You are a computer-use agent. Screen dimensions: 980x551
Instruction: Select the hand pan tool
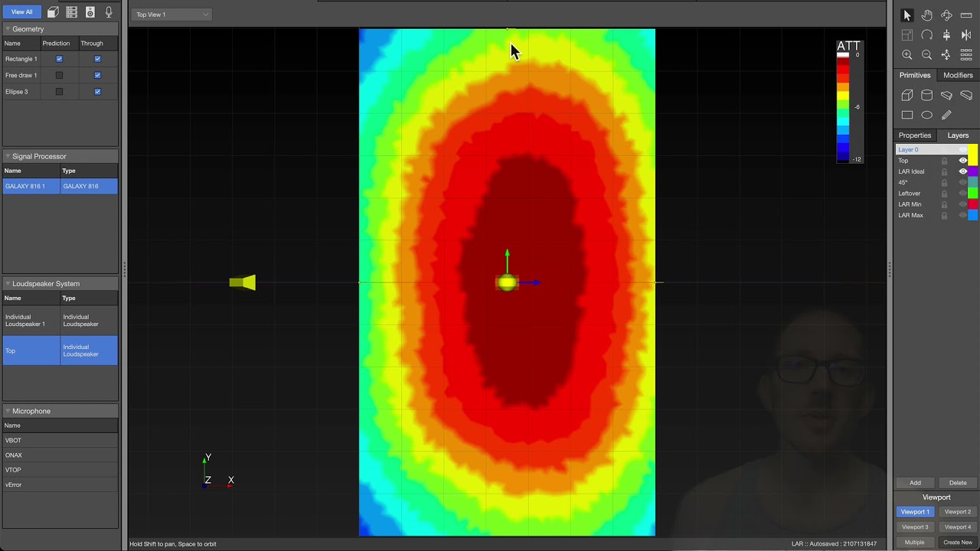pos(927,15)
